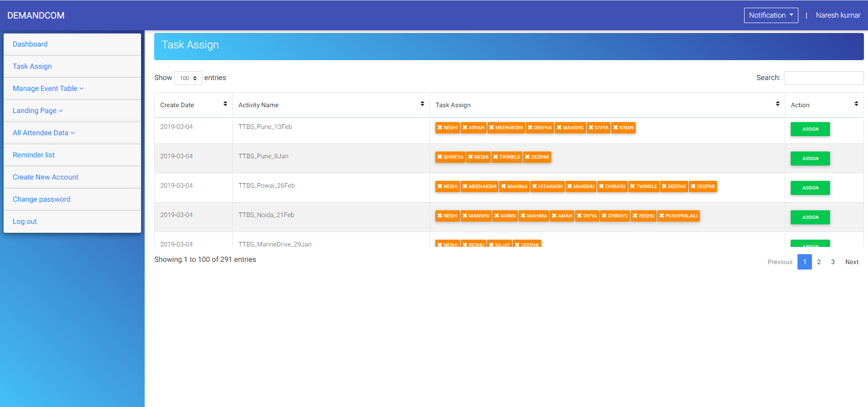Viewport: 868px width, 407px height.
Task: Remove SHWETA tag from TTBS_Pune_9Jan row
Action: coord(439,157)
